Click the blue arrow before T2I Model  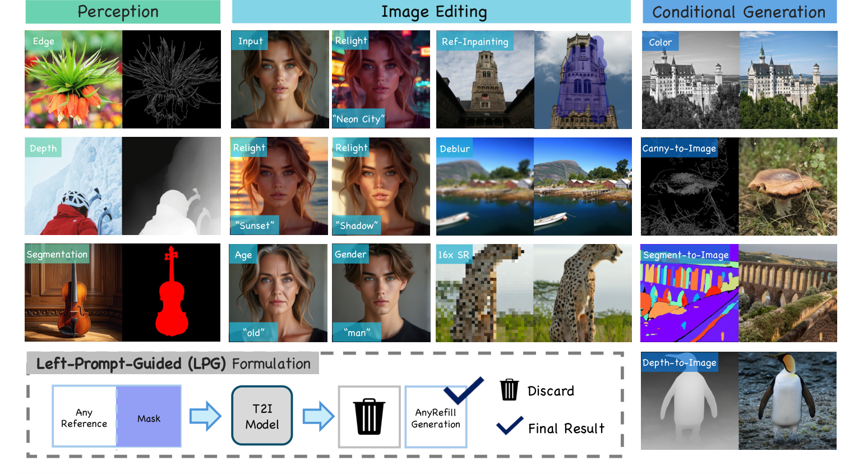[x=205, y=416]
